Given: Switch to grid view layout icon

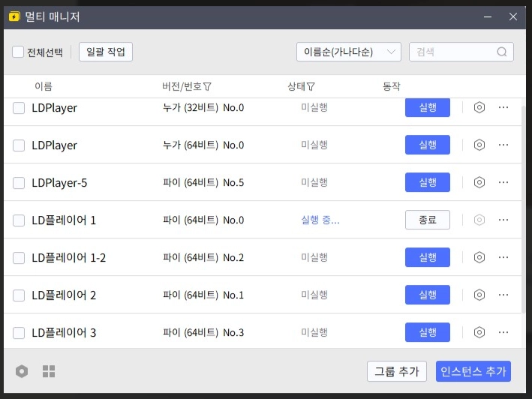Looking at the screenshot, I should point(49,371).
